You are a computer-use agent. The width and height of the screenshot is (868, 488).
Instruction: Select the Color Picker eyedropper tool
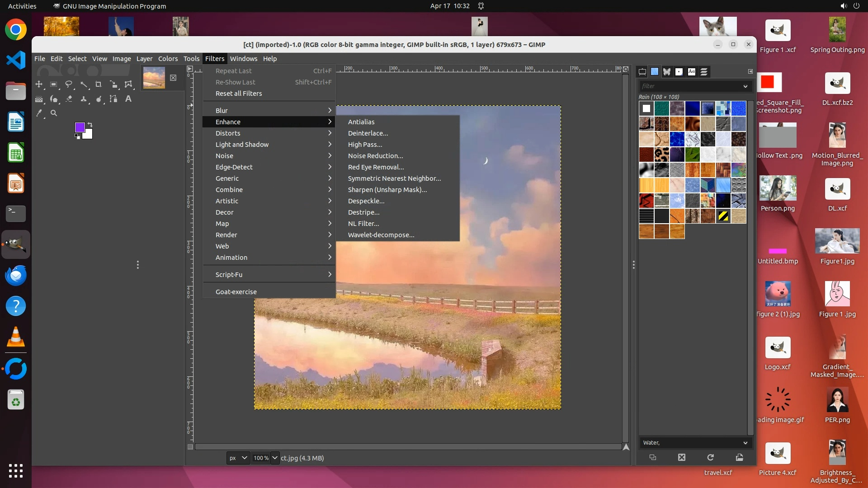[39, 113]
